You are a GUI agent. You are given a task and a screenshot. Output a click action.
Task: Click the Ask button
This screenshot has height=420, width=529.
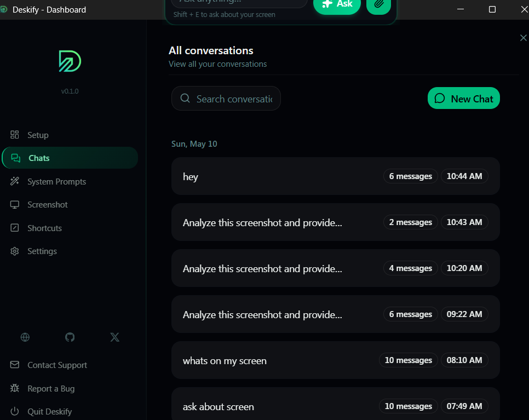(x=337, y=5)
